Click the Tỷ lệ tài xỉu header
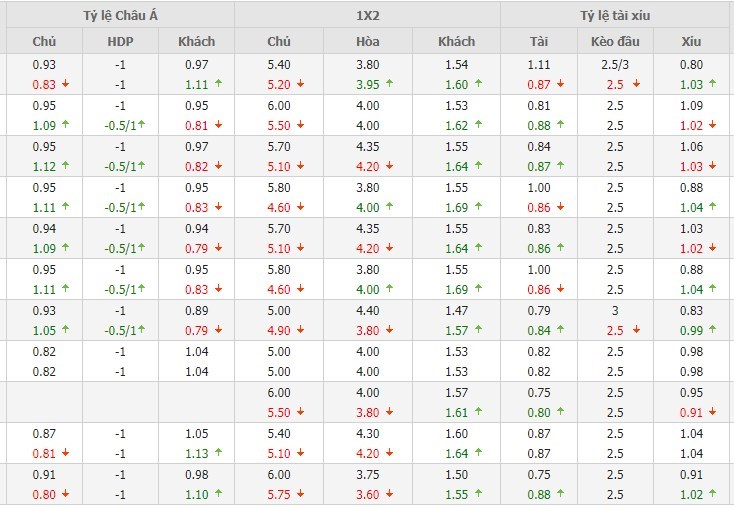 click(616, 15)
